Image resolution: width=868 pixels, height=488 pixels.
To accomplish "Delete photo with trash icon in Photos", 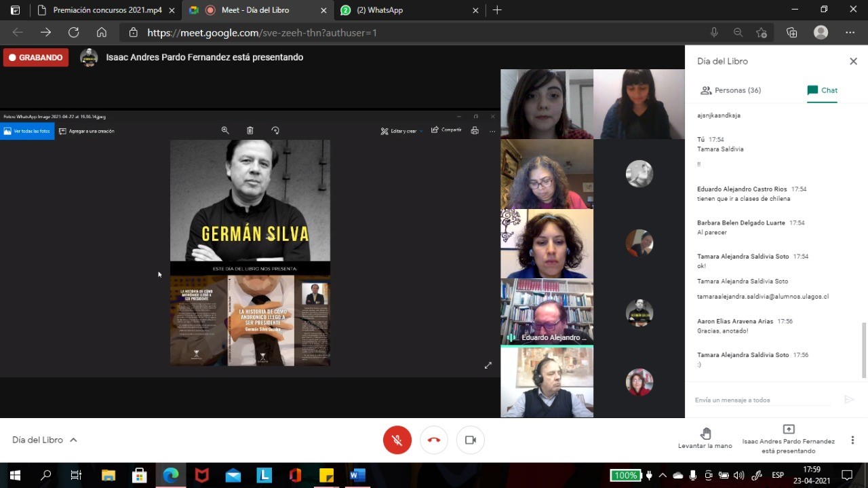I will tap(250, 130).
